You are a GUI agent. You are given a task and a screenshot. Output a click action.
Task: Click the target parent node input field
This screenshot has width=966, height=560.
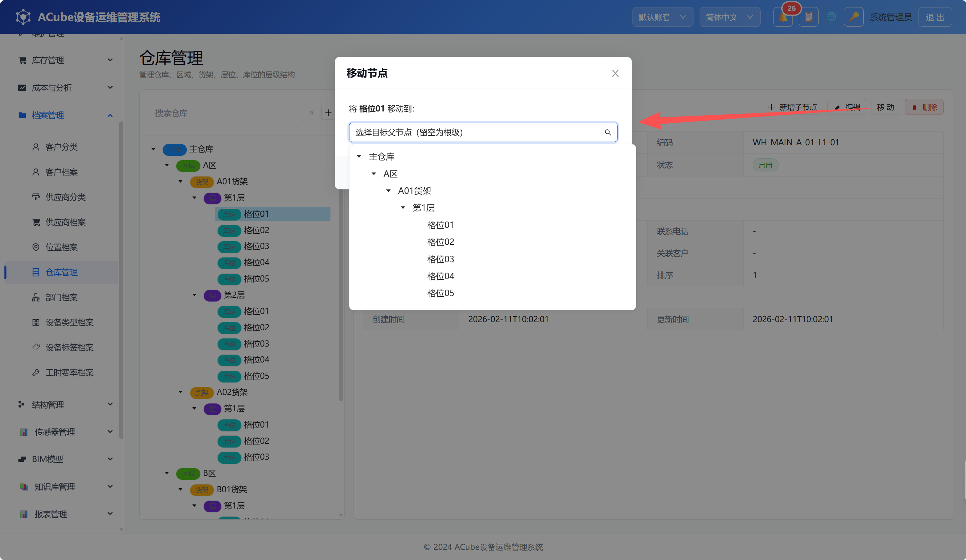(x=483, y=132)
